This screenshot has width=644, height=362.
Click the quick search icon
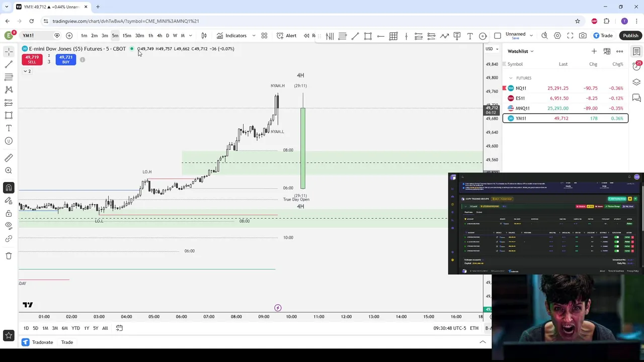point(544,36)
